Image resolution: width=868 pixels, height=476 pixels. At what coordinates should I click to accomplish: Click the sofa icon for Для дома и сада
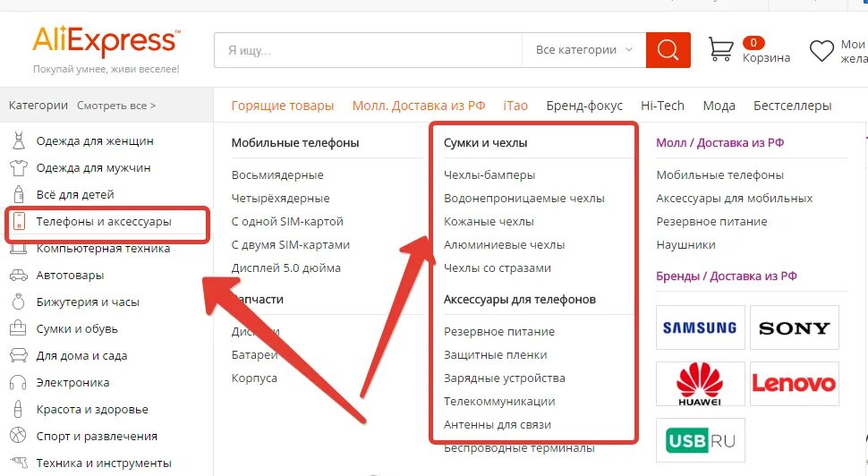click(x=19, y=355)
